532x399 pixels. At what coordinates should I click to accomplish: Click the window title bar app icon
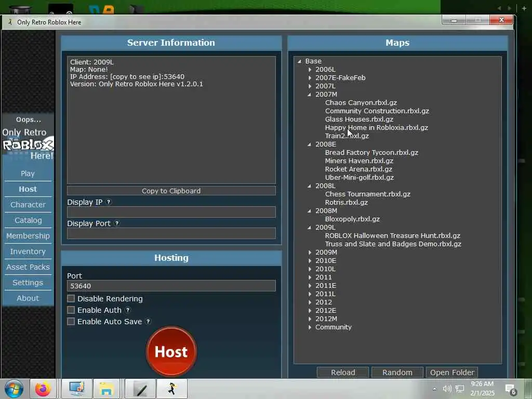click(x=10, y=22)
